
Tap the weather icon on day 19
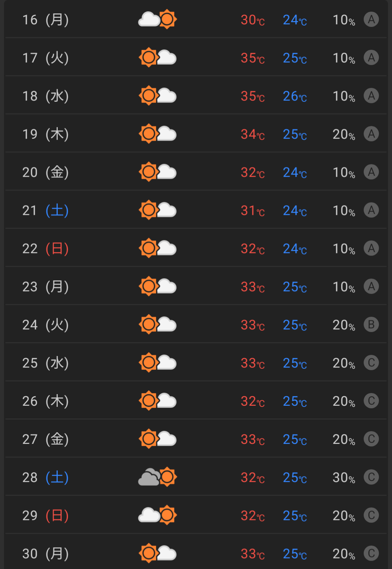[x=158, y=134]
